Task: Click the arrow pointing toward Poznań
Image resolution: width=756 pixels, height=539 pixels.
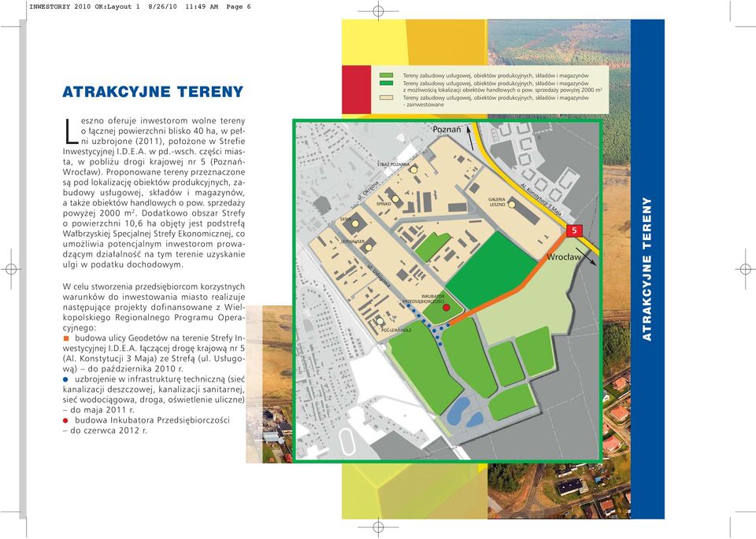Action: tap(470, 138)
